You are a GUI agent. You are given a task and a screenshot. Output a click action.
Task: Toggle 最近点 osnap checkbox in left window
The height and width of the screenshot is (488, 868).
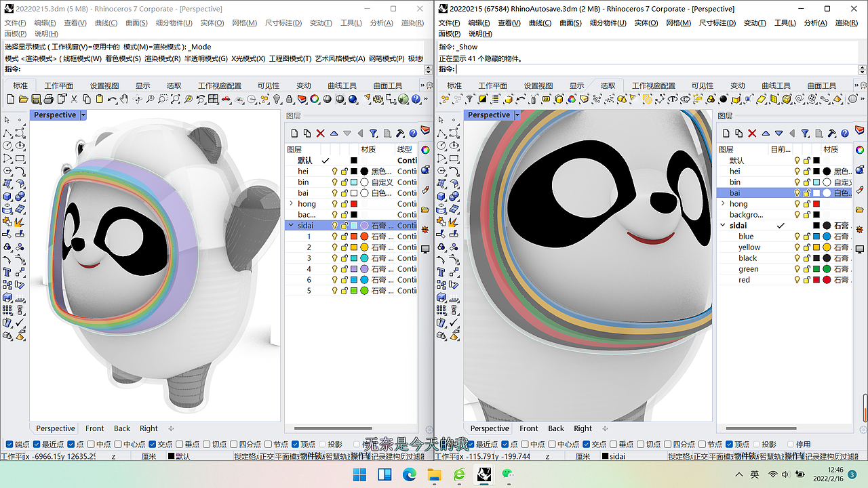pyautogui.click(x=36, y=445)
